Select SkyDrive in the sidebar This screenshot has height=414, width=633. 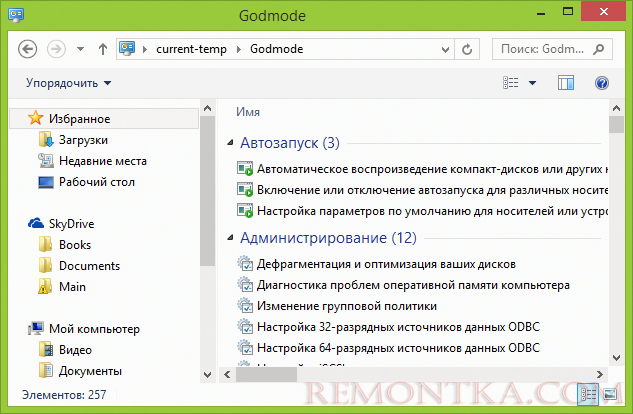tap(71, 224)
